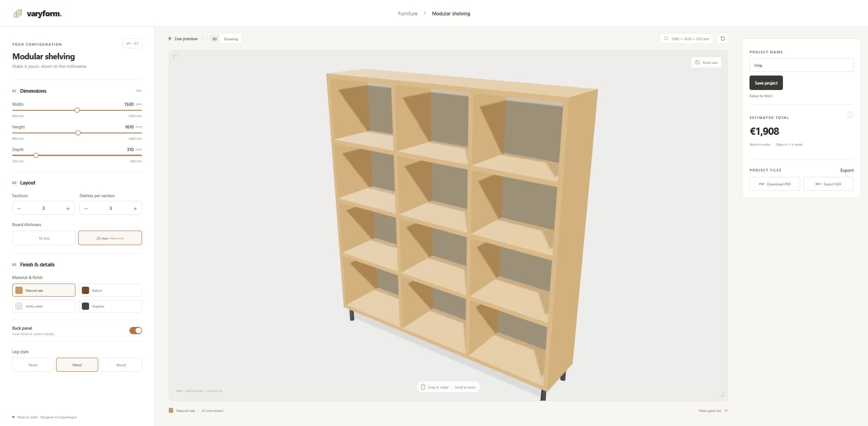Click the Live preview status indicator

(x=183, y=39)
